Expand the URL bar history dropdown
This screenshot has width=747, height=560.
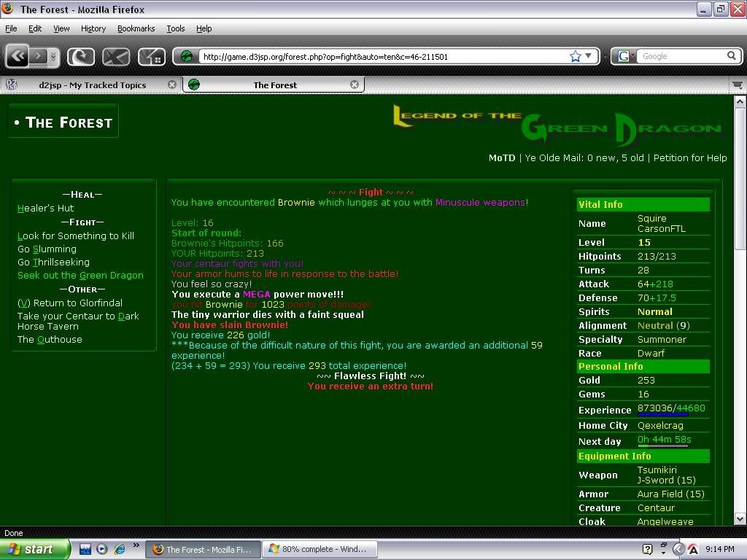[589, 56]
